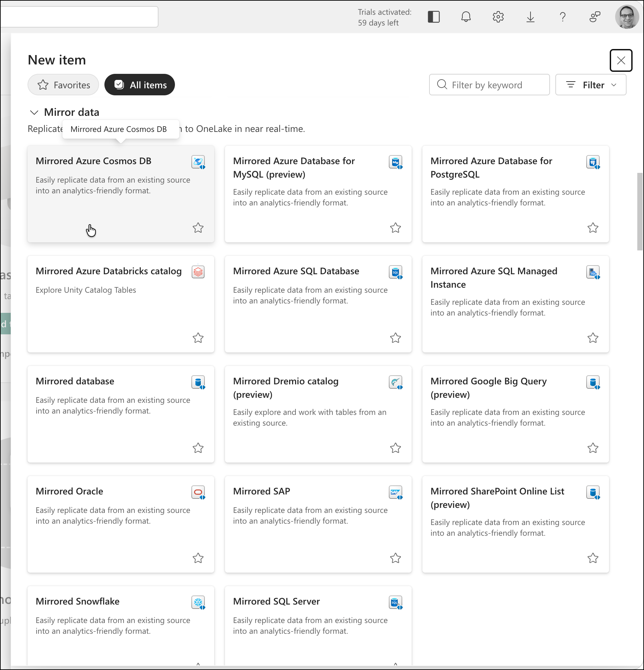Click the Mirrored SAP icon
644x670 pixels.
pos(395,492)
